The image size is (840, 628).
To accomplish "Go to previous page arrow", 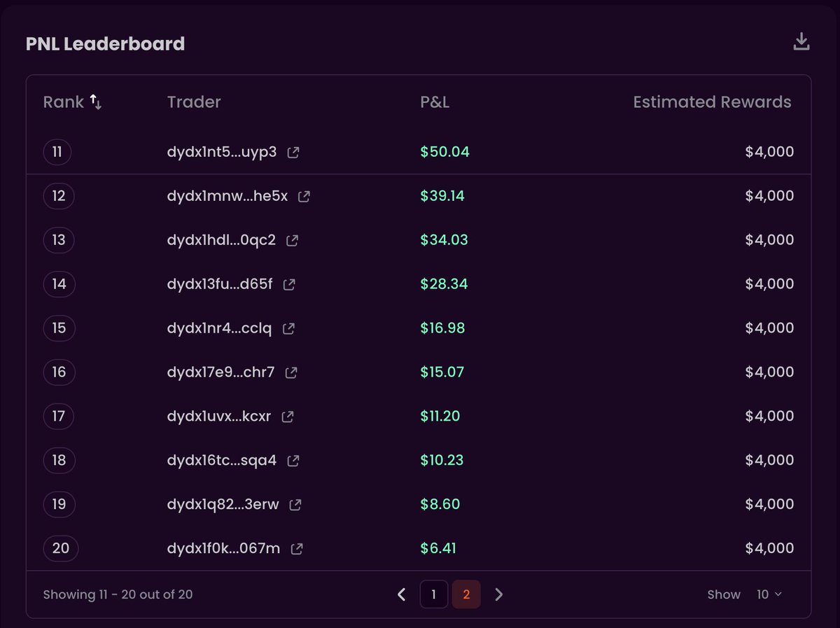I will click(401, 594).
